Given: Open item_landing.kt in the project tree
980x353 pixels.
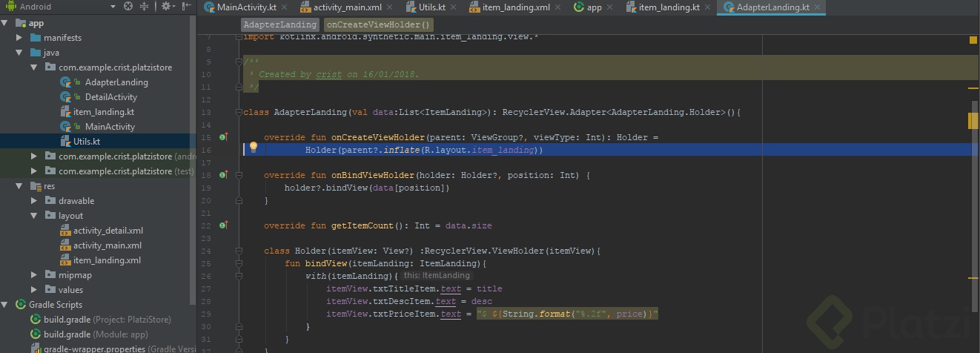Looking at the screenshot, I should [104, 112].
